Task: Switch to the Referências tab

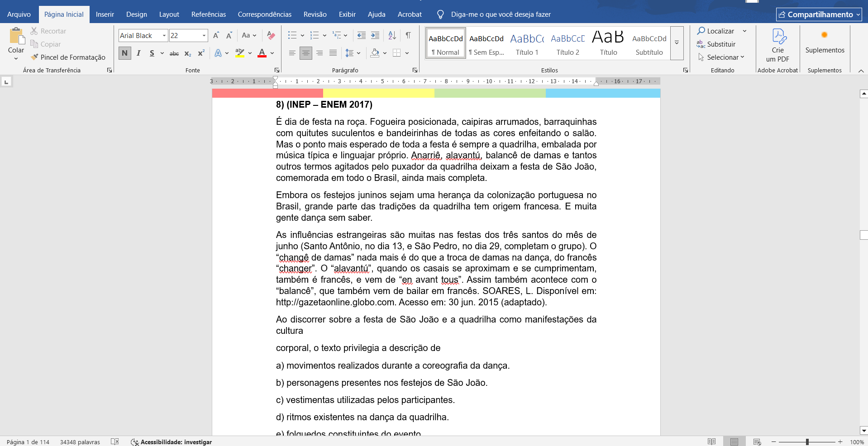Action: coord(209,14)
